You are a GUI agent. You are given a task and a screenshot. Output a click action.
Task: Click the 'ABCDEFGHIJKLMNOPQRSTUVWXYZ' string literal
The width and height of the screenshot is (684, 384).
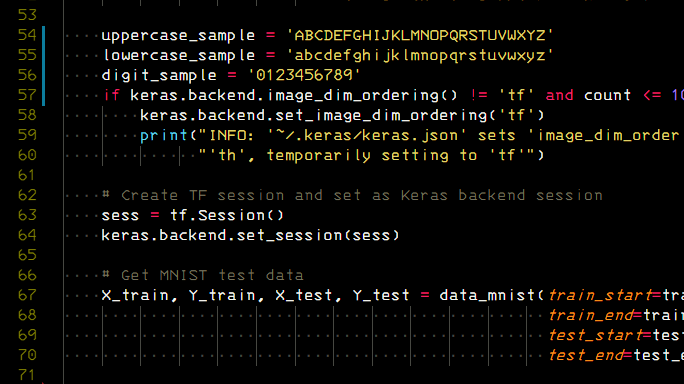pyautogui.click(x=420, y=35)
